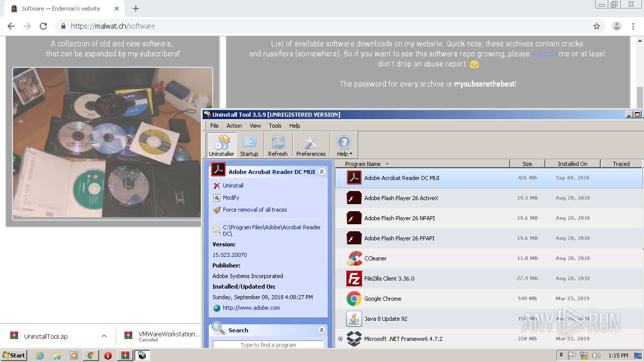Select the Microsoft .NET Framework 4.7.2 icon
The height and width of the screenshot is (362, 644).
tap(354, 338)
